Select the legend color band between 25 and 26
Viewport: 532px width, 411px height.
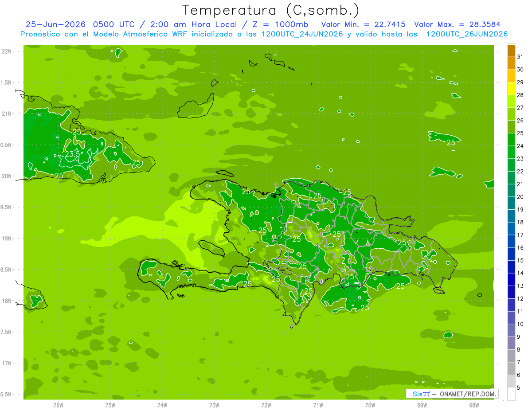(x=511, y=126)
